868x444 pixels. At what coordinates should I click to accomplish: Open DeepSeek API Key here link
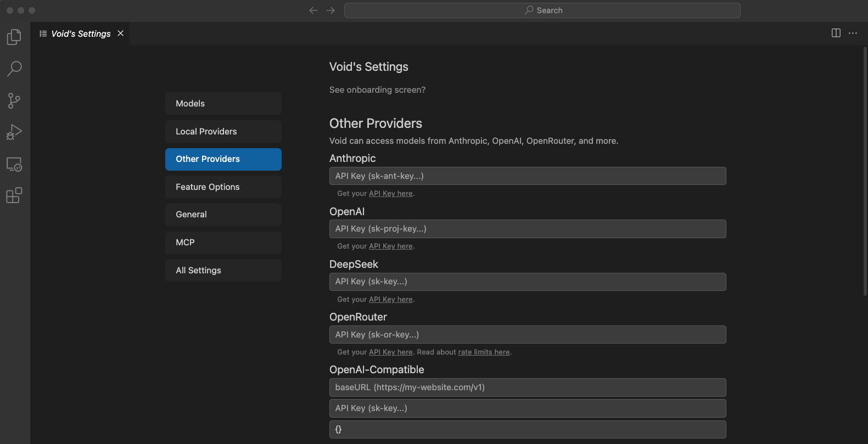(391, 300)
